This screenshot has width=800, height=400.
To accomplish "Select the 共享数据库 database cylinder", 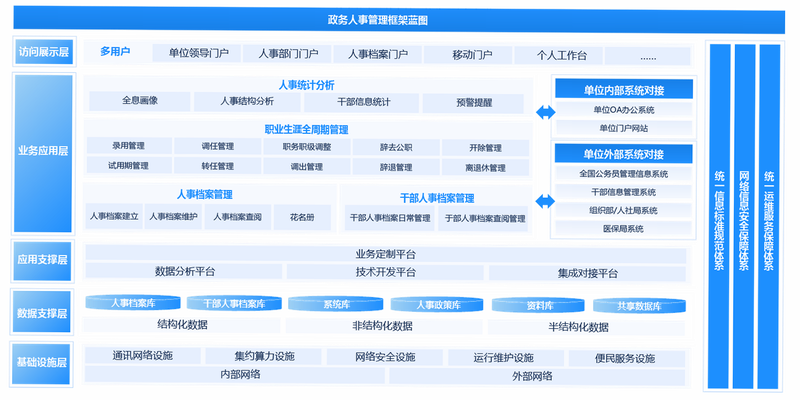I will click(x=639, y=306).
